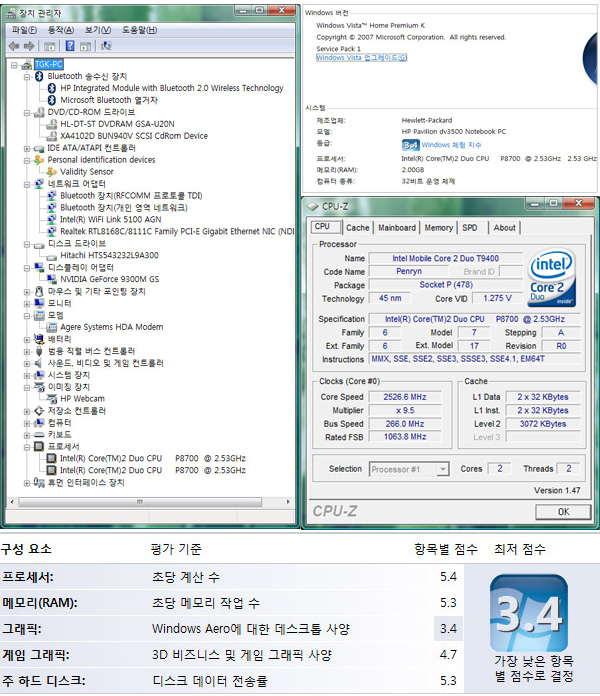Select the 범용 직렬 버스 컨트롤러 row
Image resolution: width=600 pixels, height=696 pixels.
click(91, 351)
